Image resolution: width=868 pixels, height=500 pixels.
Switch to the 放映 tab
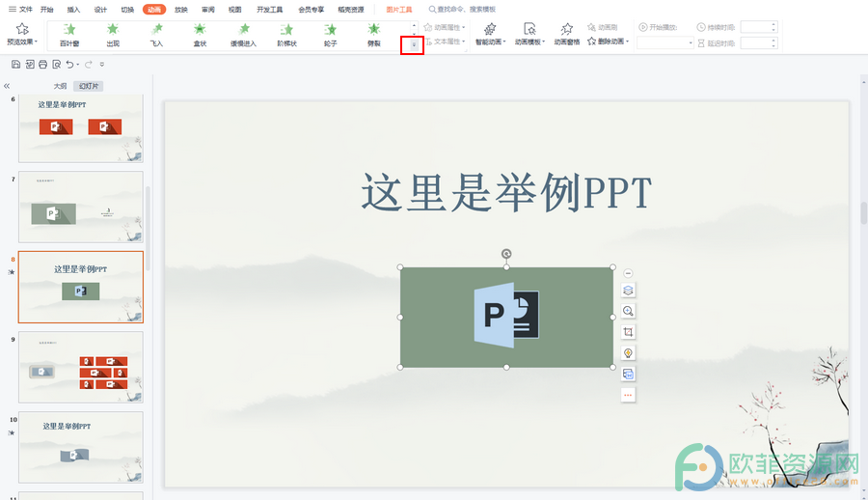click(x=181, y=10)
